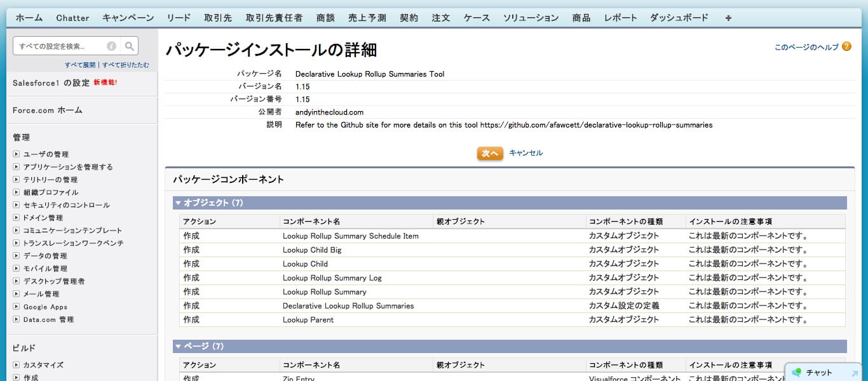Open the help question mark icon
Image resolution: width=868 pixels, height=381 pixels.
coord(846,46)
